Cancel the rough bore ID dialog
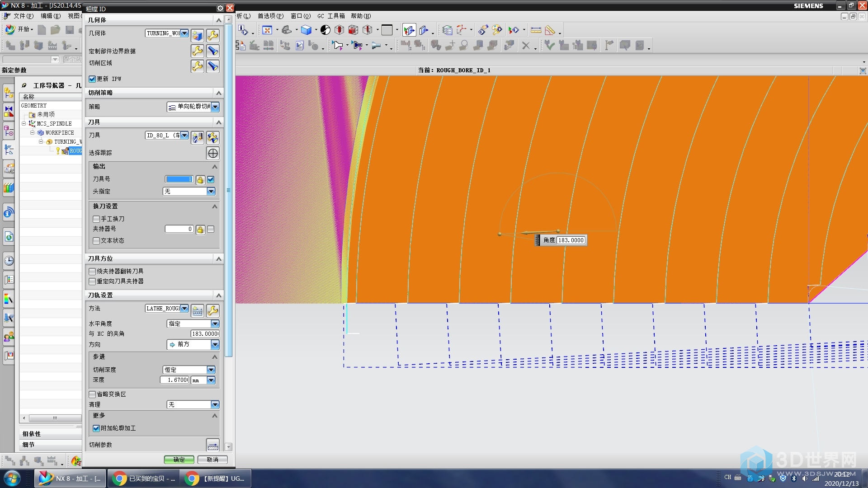This screenshot has height=488, width=868. pyautogui.click(x=212, y=460)
